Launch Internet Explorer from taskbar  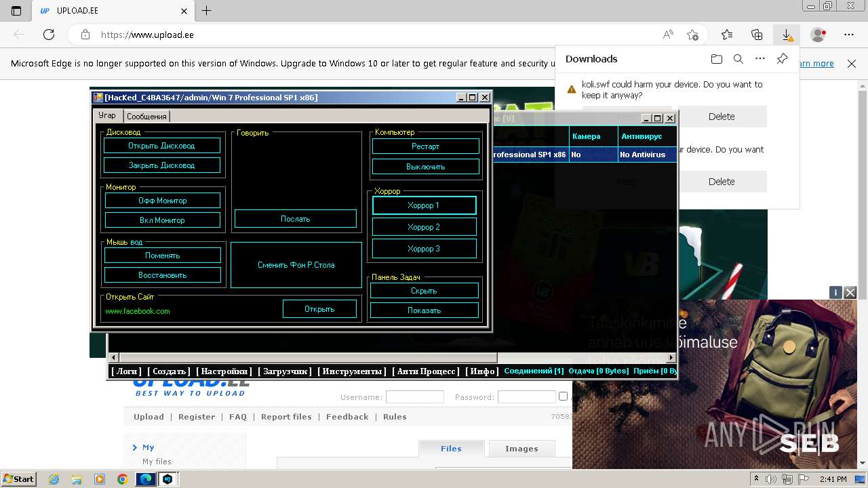pyautogui.click(x=54, y=479)
